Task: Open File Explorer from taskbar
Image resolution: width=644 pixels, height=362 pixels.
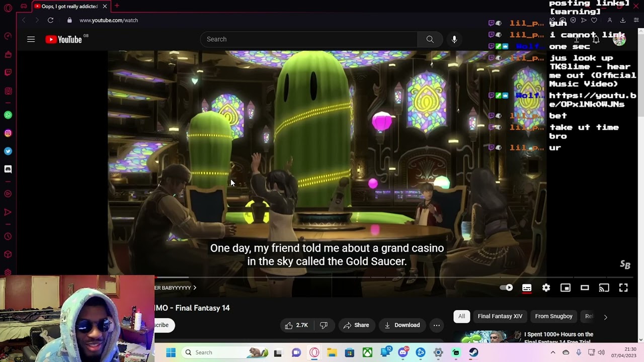Action: [x=332, y=352]
